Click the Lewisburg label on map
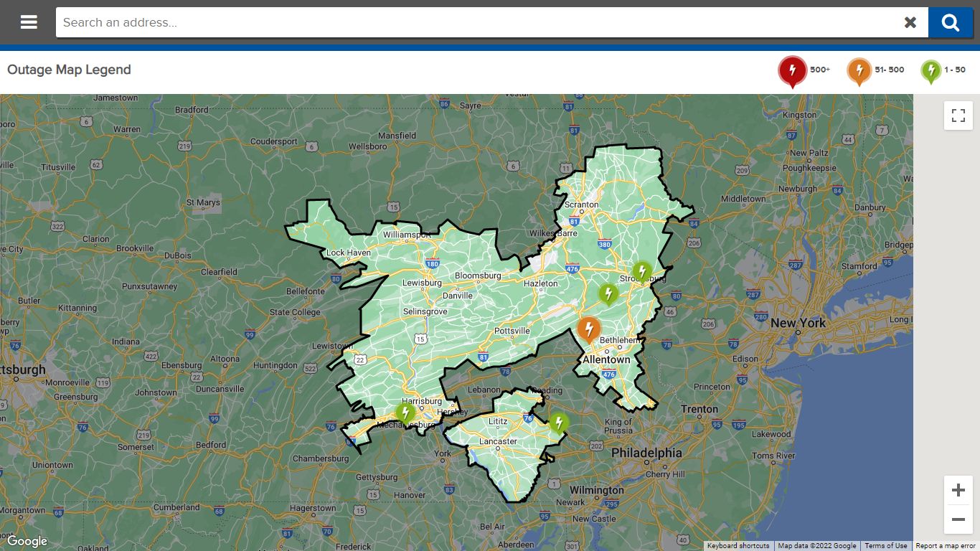The height and width of the screenshot is (551, 980). pos(422,283)
